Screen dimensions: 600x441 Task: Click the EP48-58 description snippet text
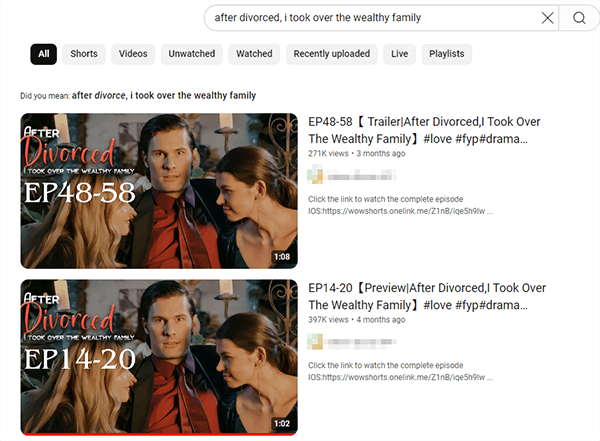point(400,205)
